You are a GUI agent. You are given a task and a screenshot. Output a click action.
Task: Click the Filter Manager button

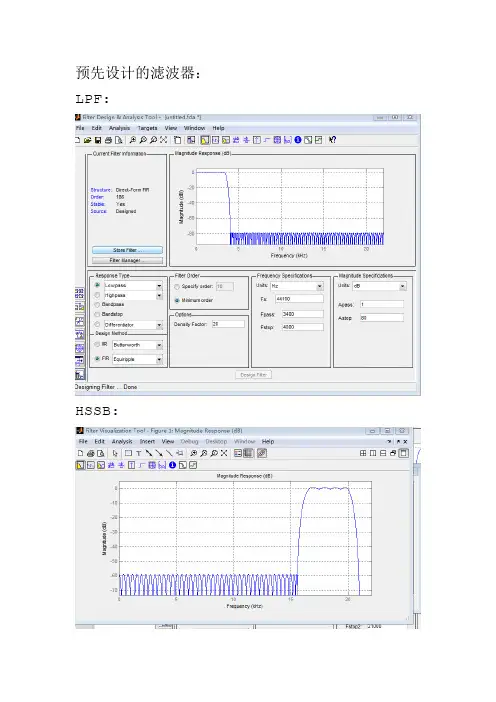coord(128,260)
